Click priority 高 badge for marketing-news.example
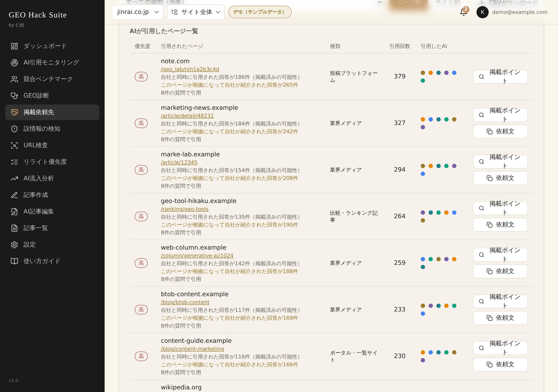The image size is (558, 392). pos(141,123)
